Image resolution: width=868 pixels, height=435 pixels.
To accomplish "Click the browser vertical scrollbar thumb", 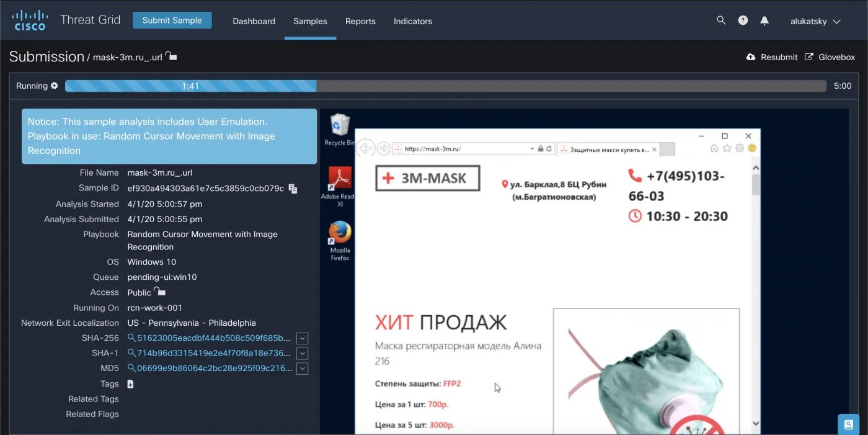I will tap(756, 184).
